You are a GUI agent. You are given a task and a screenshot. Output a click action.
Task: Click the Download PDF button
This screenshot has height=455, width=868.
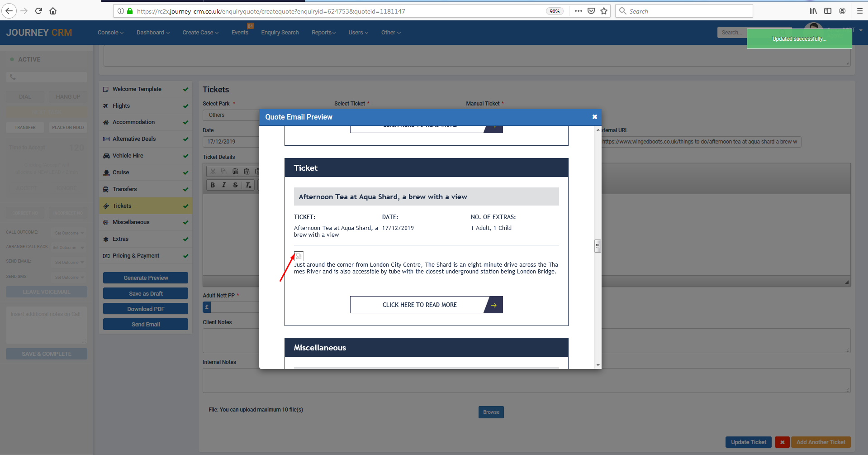pyautogui.click(x=146, y=309)
